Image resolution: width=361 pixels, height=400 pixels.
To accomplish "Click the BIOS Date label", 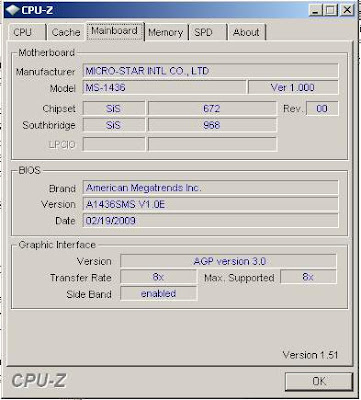I will [x=65, y=221].
